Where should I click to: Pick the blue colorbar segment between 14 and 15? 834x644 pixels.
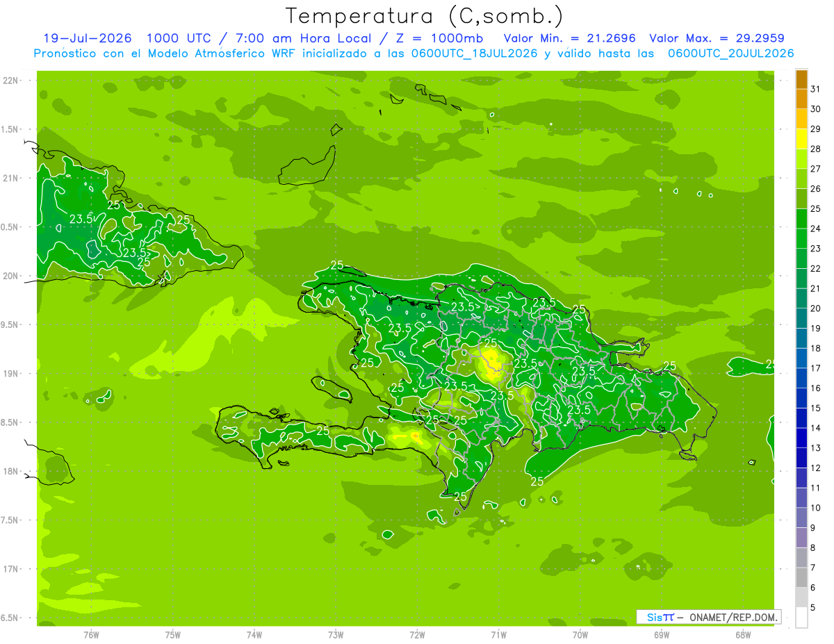(x=801, y=418)
